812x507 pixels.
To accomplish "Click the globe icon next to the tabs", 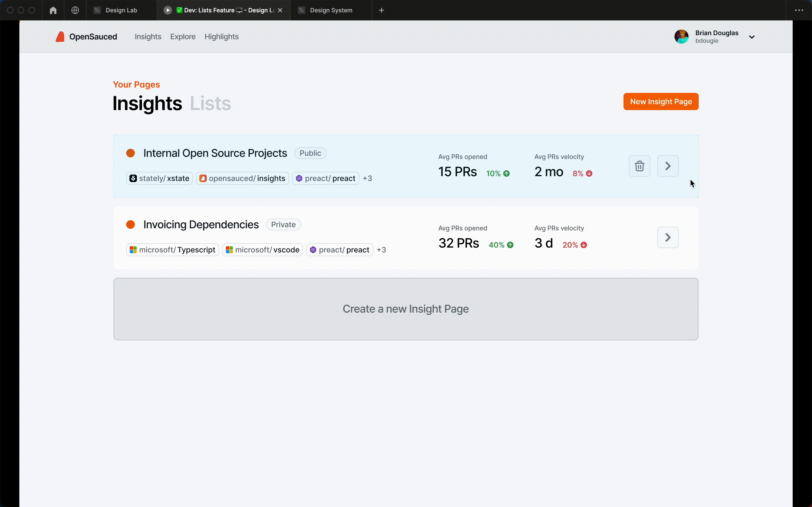I will pyautogui.click(x=75, y=10).
